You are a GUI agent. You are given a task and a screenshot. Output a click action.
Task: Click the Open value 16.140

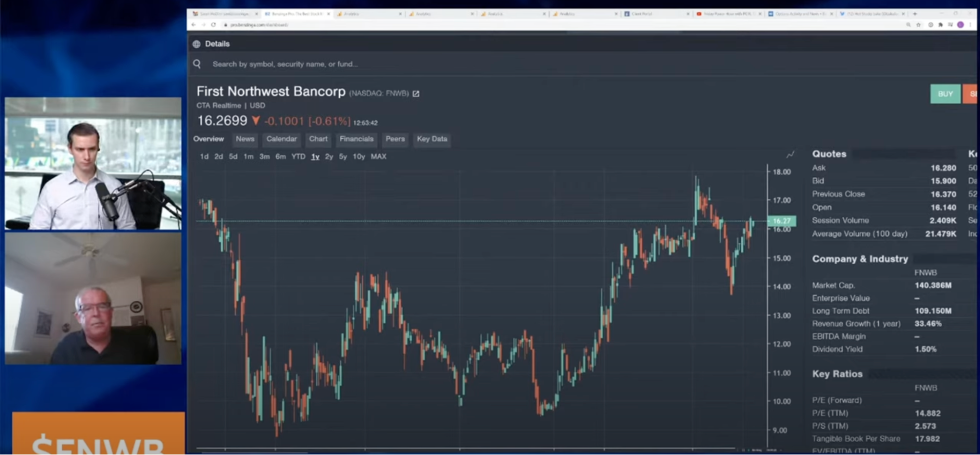(x=943, y=207)
